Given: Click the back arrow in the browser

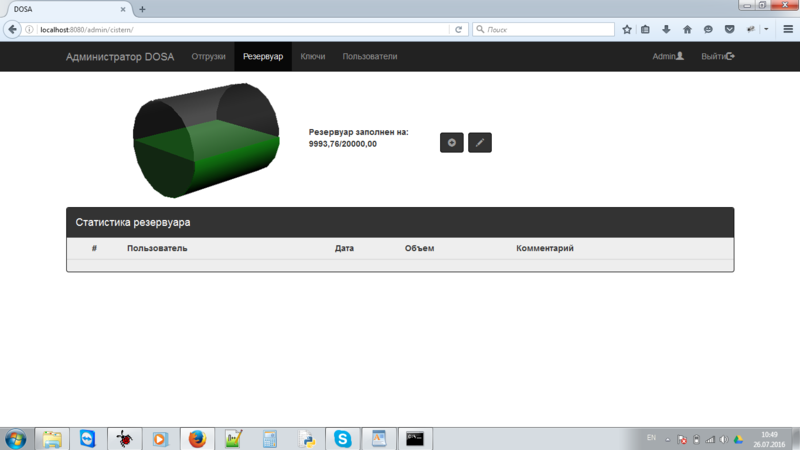Looking at the screenshot, I should coord(13,30).
